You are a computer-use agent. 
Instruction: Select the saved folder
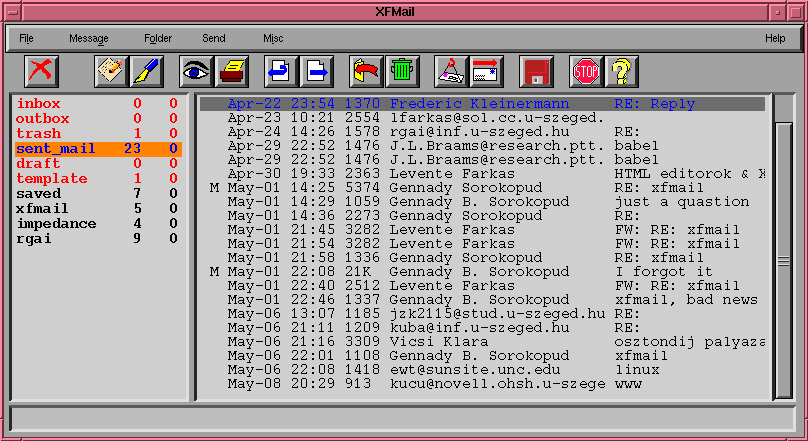point(98,194)
